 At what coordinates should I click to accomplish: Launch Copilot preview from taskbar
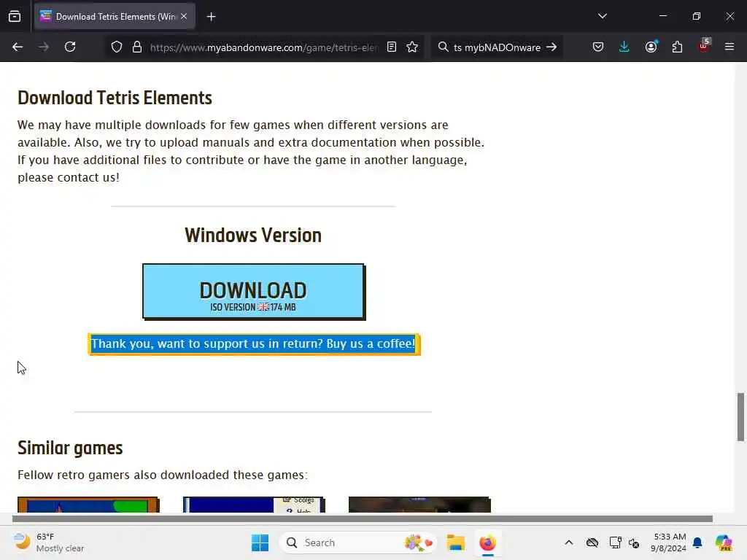[724, 542]
